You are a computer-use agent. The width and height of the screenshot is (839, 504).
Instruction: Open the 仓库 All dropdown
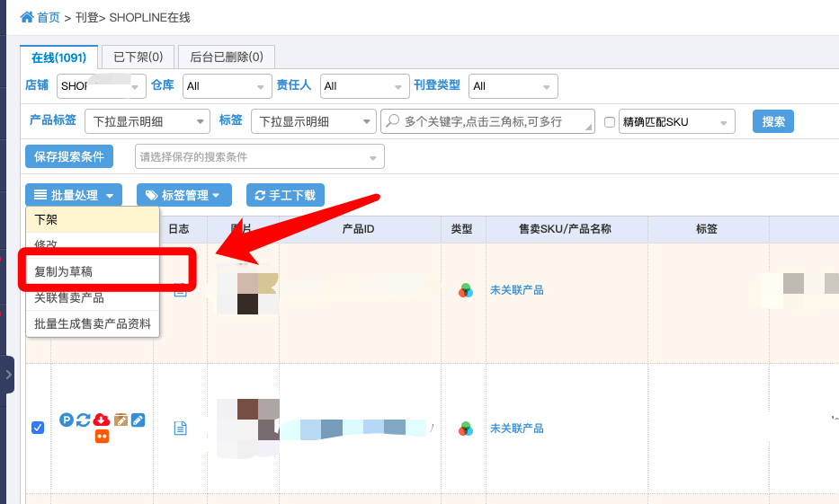228,86
